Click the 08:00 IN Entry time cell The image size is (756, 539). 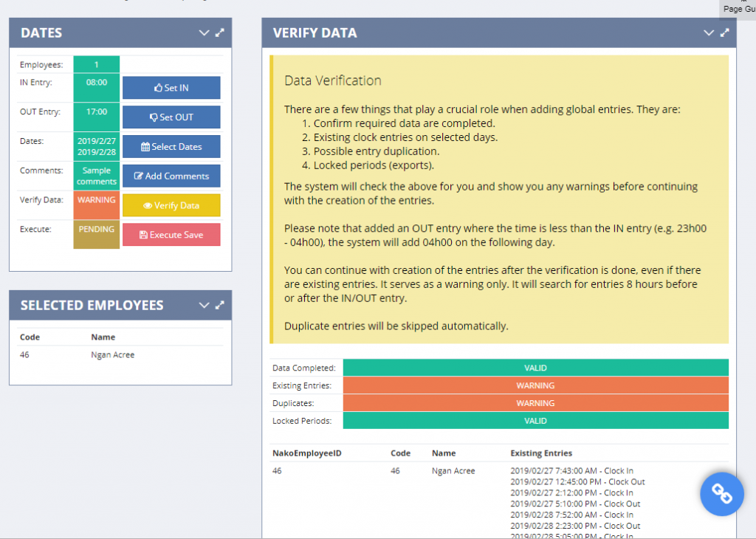tap(96, 87)
